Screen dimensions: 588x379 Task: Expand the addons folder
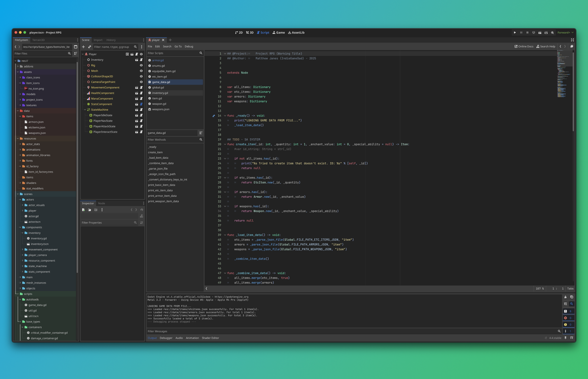click(x=18, y=66)
